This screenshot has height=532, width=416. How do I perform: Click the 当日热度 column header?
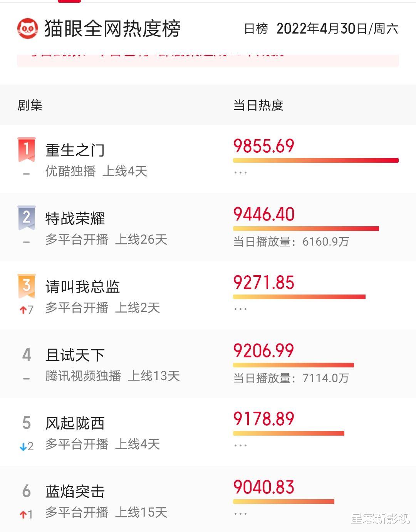tap(258, 105)
